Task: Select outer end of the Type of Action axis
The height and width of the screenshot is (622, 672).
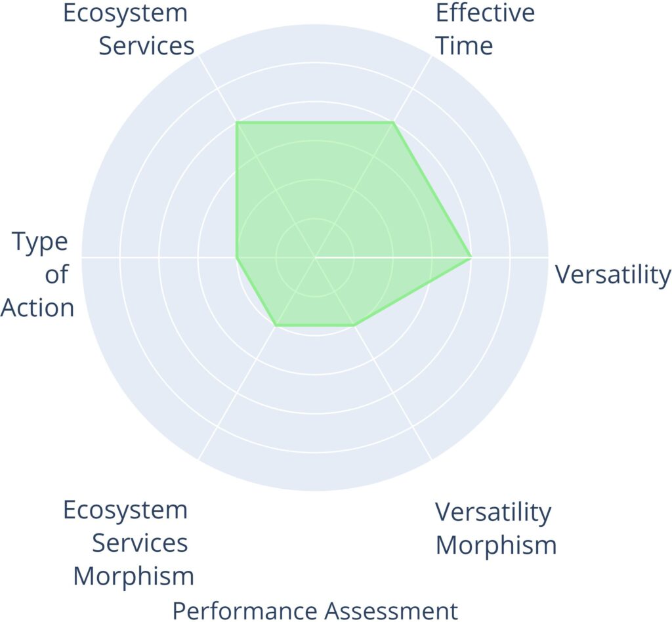Action: [x=83, y=258]
